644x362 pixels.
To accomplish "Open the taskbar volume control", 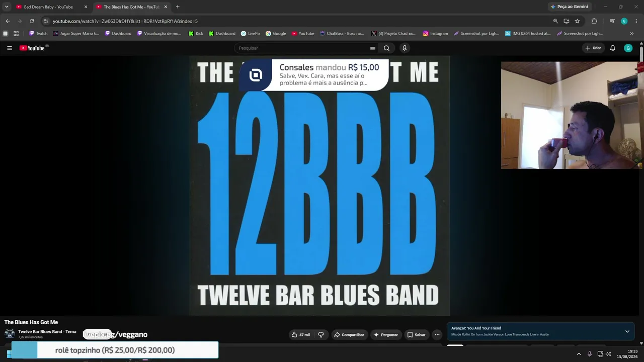I will point(608,354).
